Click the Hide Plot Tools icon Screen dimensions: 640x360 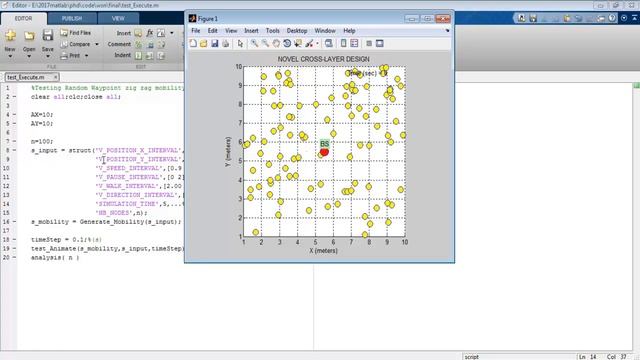click(369, 44)
